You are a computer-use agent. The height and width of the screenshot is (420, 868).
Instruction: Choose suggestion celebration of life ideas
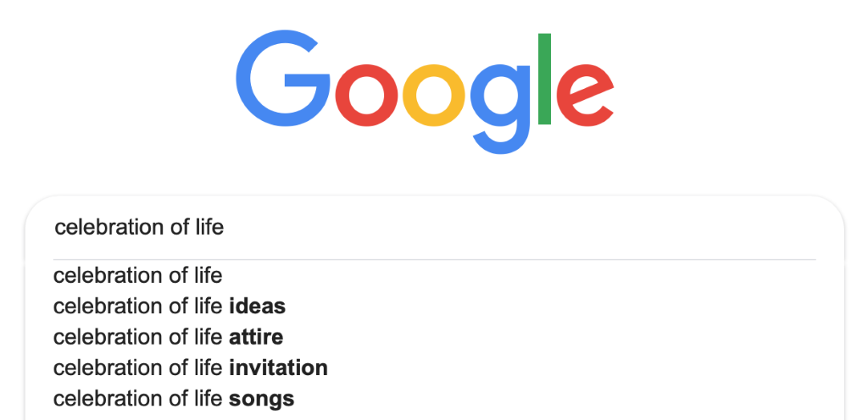pos(435,306)
